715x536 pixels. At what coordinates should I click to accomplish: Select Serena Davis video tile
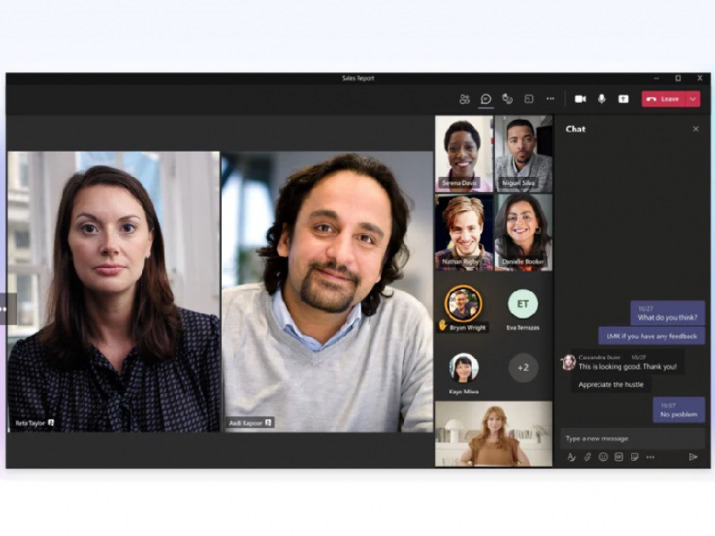[464, 154]
